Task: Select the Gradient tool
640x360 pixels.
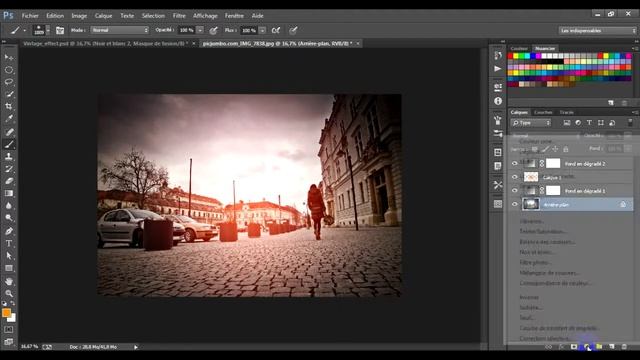Action: tap(9, 193)
